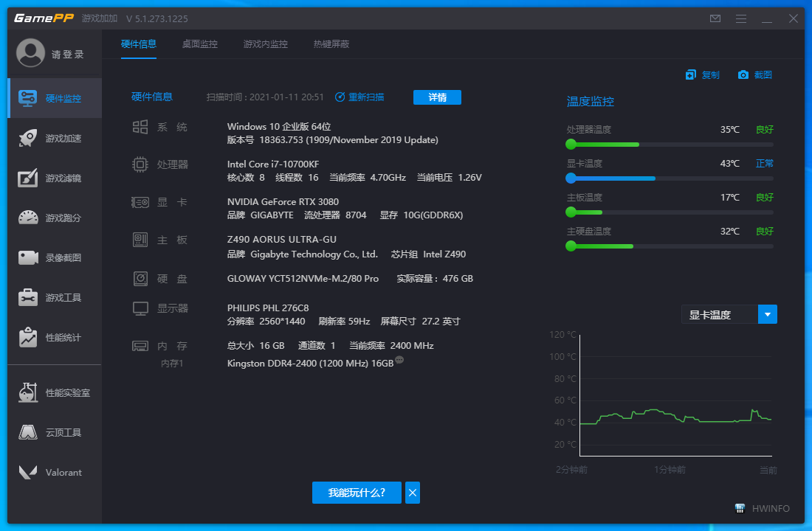812x531 pixels.
Task: Click the user avatar icon
Action: 30,53
